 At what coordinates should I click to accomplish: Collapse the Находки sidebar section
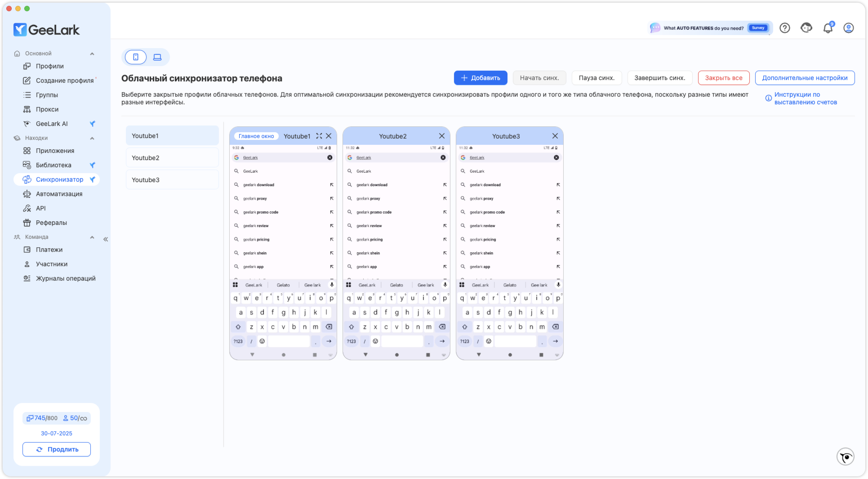coord(92,138)
